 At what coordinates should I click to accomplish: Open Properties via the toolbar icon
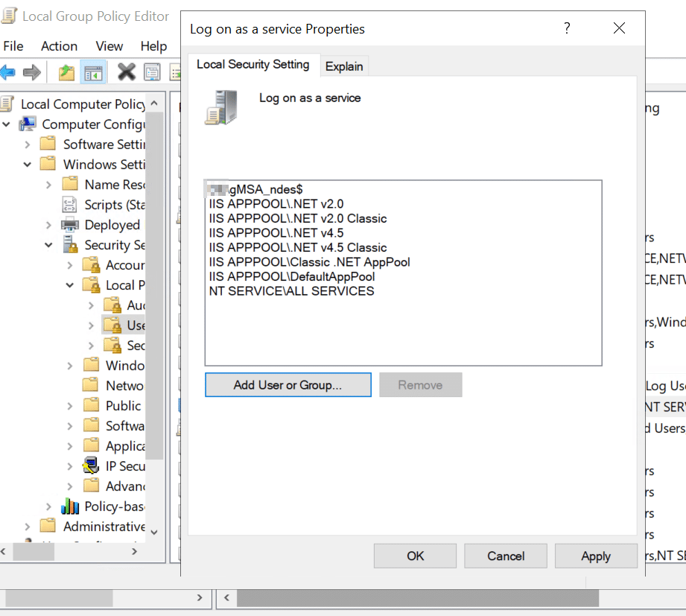152,72
